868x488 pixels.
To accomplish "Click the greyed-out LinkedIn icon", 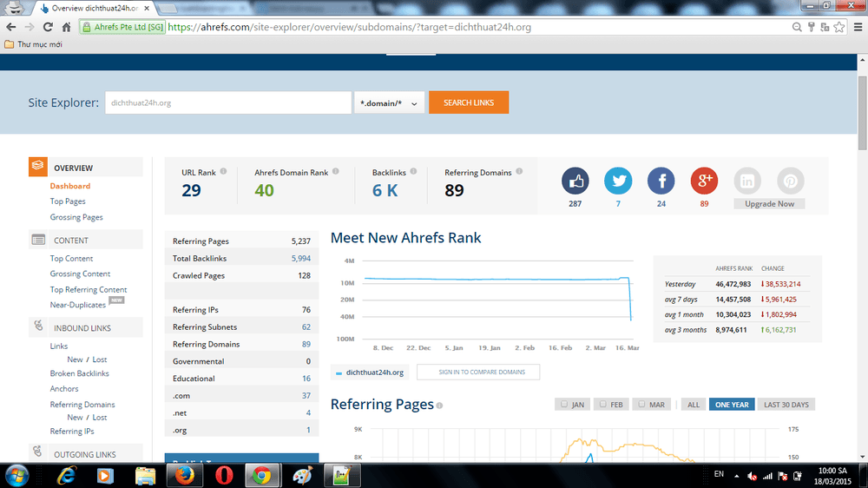I will point(747,181).
